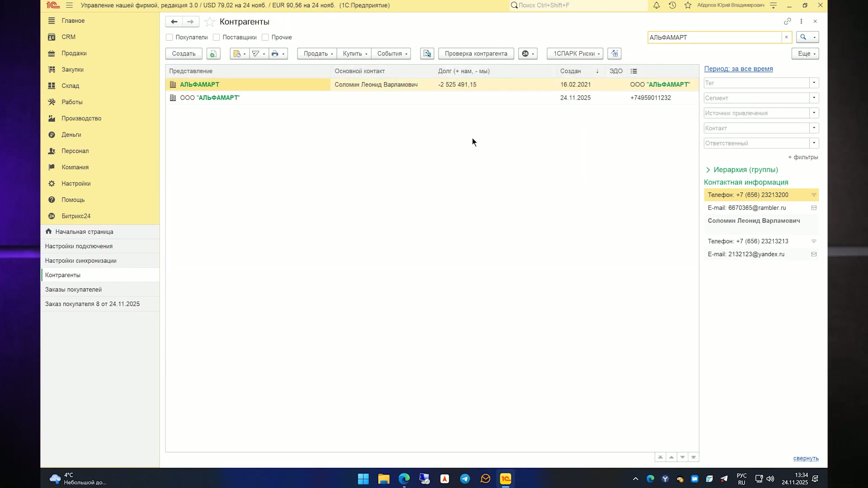Click the forward navigation arrow
The image size is (868, 488).
(190, 22)
